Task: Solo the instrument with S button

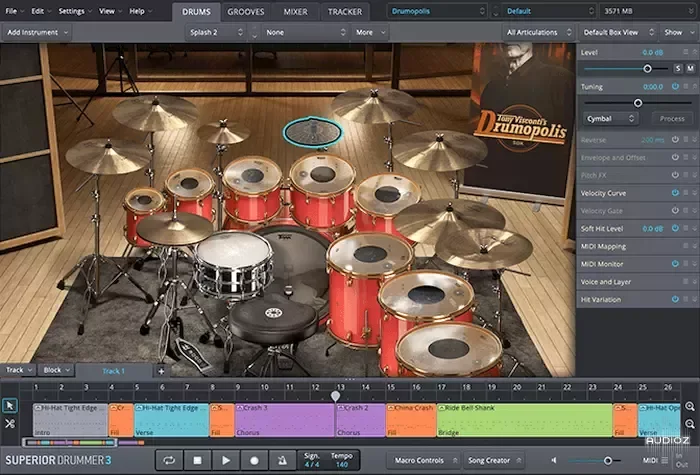Action: (x=678, y=68)
